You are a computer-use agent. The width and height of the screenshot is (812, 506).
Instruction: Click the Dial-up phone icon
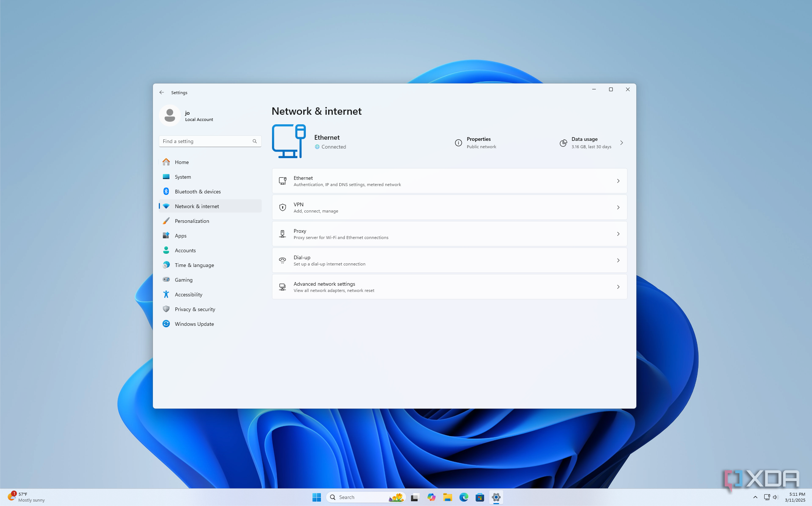[x=283, y=260]
